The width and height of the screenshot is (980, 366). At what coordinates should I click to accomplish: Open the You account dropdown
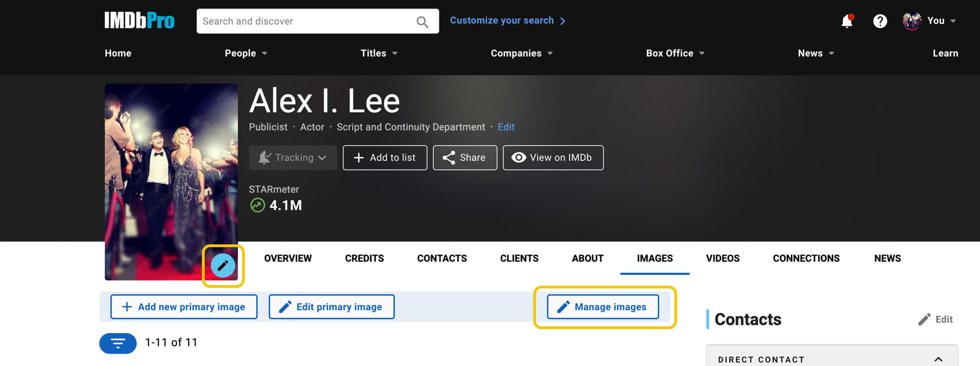point(930,21)
